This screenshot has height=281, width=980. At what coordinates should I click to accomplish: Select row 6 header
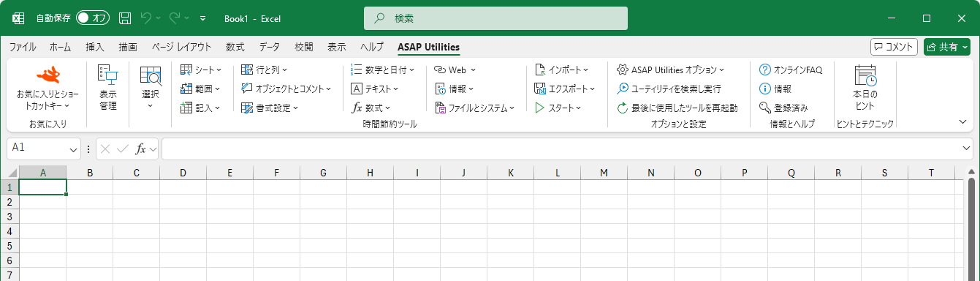click(x=10, y=261)
